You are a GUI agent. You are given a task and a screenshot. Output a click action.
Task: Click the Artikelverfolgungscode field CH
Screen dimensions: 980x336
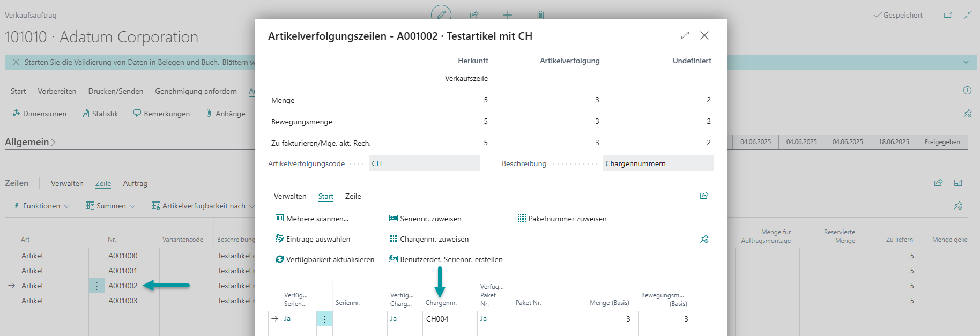click(425, 163)
